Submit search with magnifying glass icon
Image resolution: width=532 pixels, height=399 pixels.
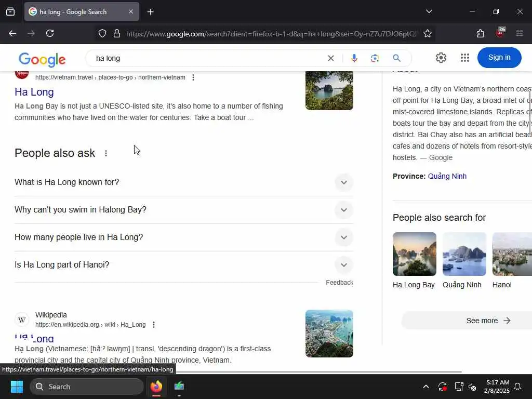[396, 58]
